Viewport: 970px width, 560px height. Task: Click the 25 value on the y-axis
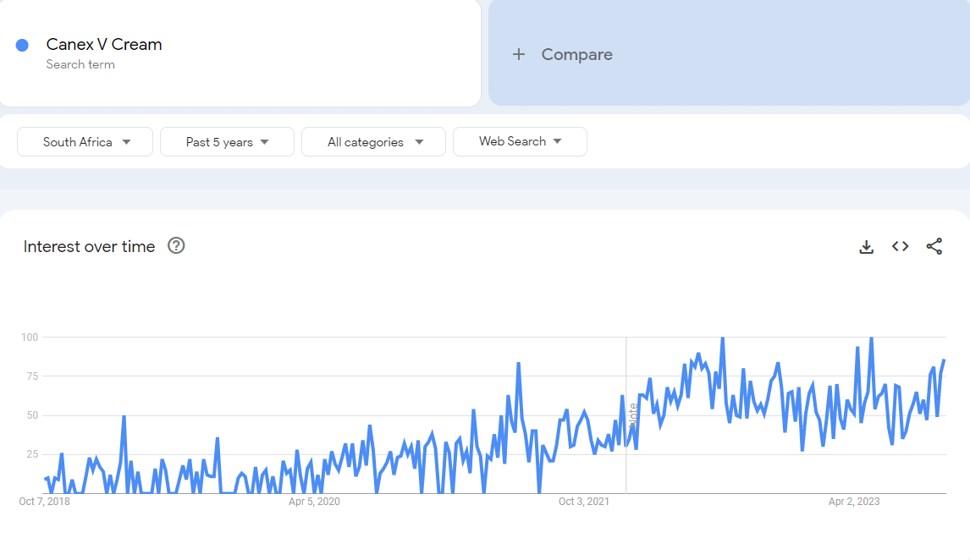click(32, 454)
